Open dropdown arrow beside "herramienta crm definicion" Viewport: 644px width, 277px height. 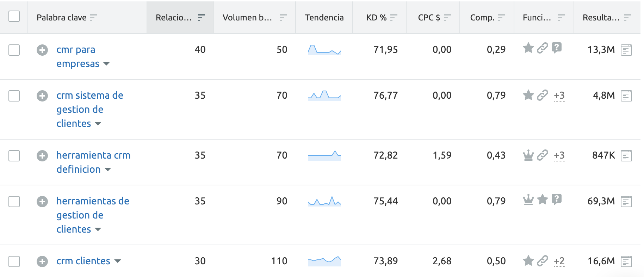coord(108,170)
